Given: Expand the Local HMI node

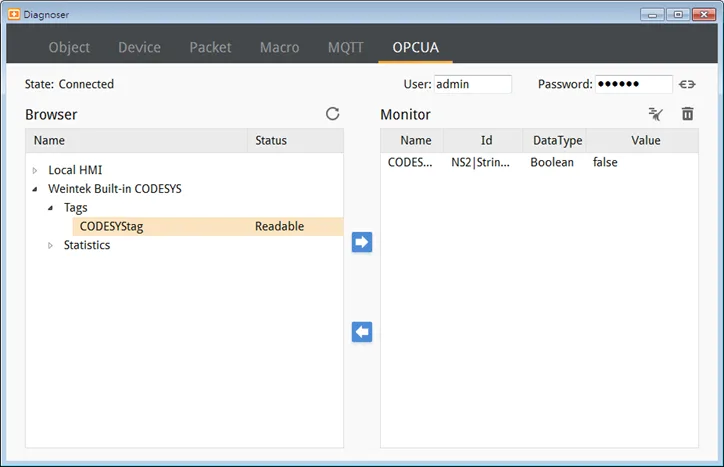Looking at the screenshot, I should click(x=35, y=170).
